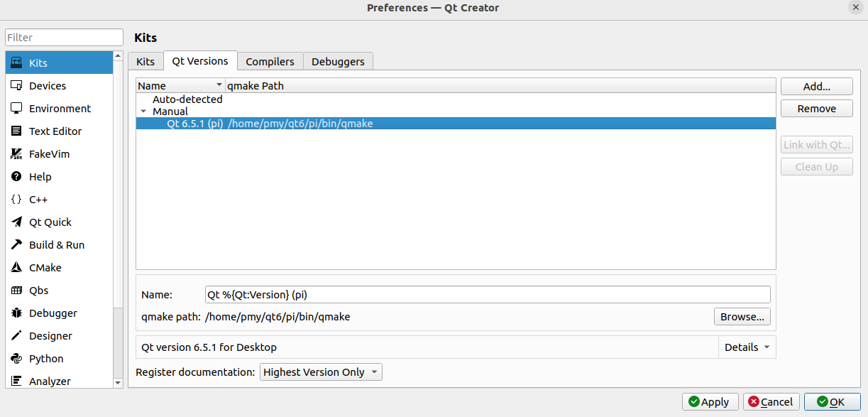This screenshot has height=417, width=868.
Task: Browse for a qmake path
Action: coord(742,316)
